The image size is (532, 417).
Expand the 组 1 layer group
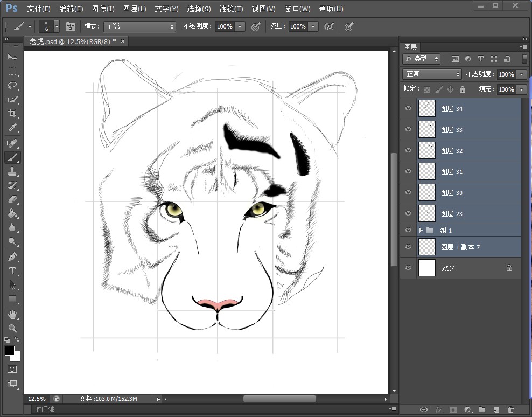[x=421, y=231]
